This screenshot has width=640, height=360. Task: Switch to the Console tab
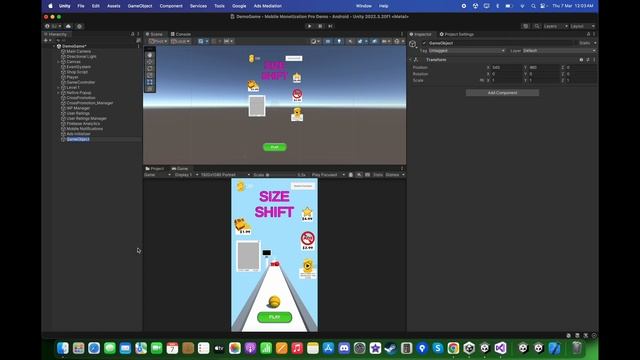click(x=181, y=34)
